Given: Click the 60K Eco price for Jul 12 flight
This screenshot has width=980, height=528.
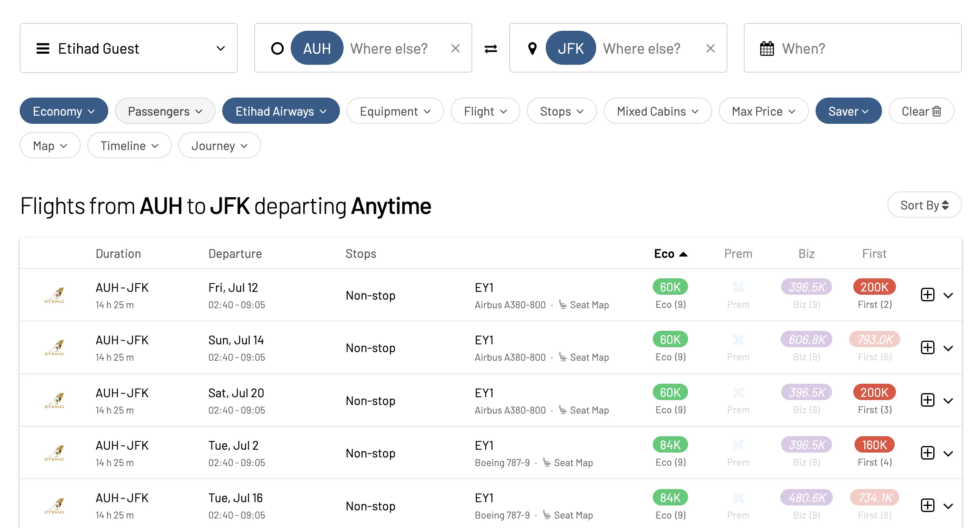Looking at the screenshot, I should click(670, 286).
